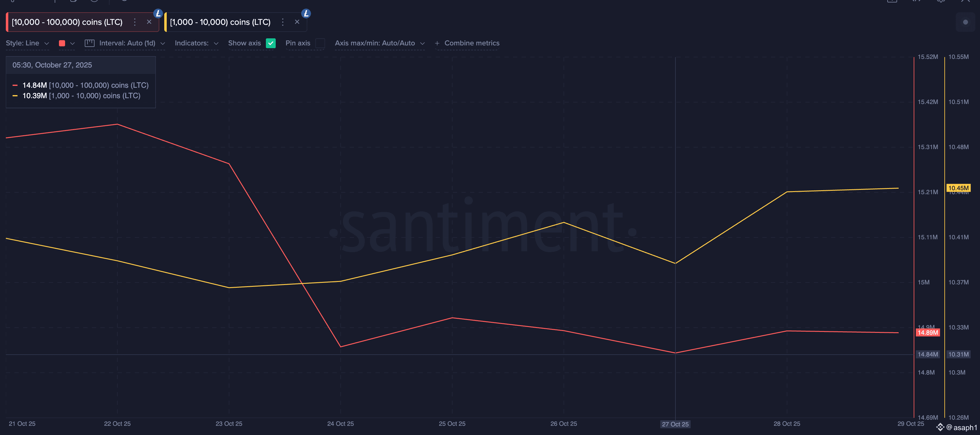980x435 pixels.
Task: Select the 1,000-10,000 coins metric tab
Action: click(220, 22)
